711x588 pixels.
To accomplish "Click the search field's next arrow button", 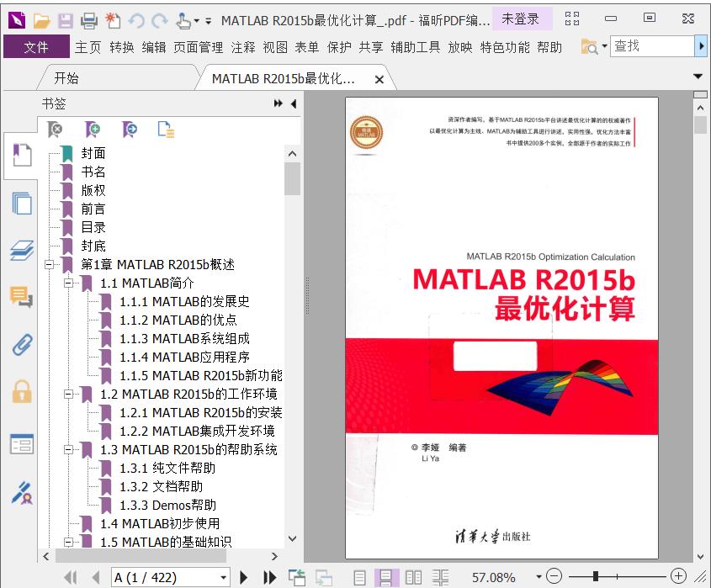I will 701,46.
